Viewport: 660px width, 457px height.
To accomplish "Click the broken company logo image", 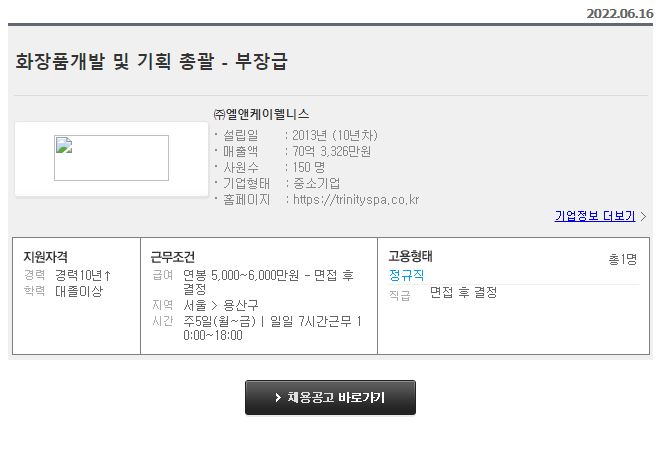I will (111, 158).
